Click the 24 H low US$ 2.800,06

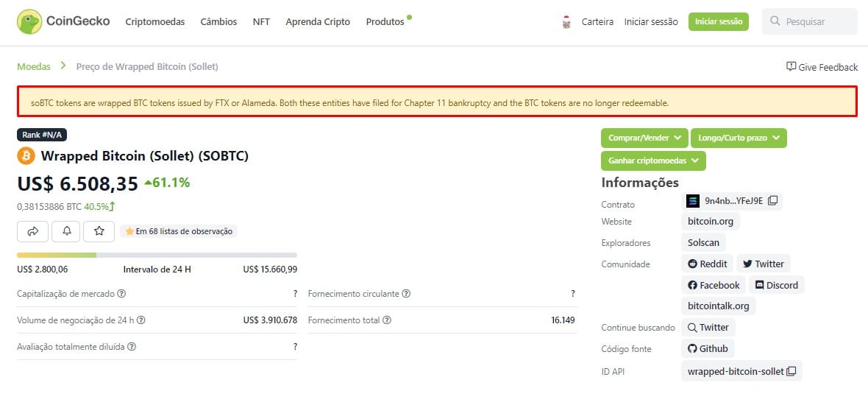(x=43, y=270)
